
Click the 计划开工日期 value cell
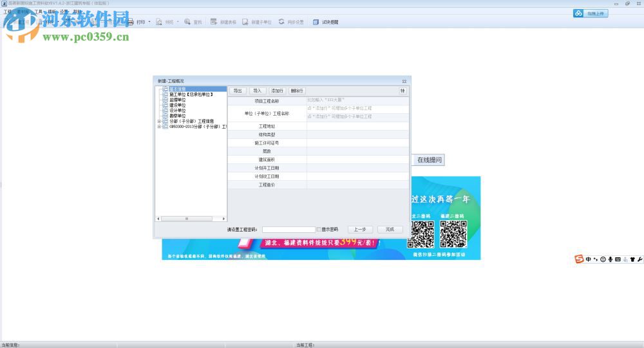pyautogui.click(x=357, y=168)
